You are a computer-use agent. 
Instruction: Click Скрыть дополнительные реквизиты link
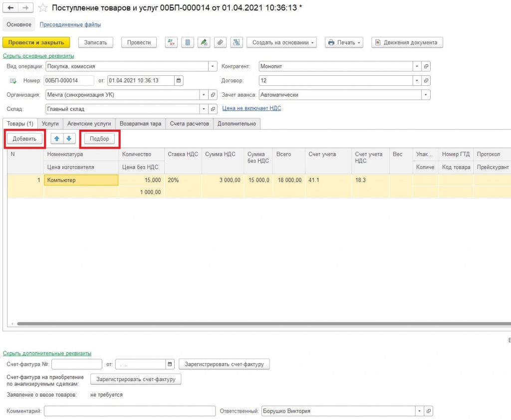47,353
